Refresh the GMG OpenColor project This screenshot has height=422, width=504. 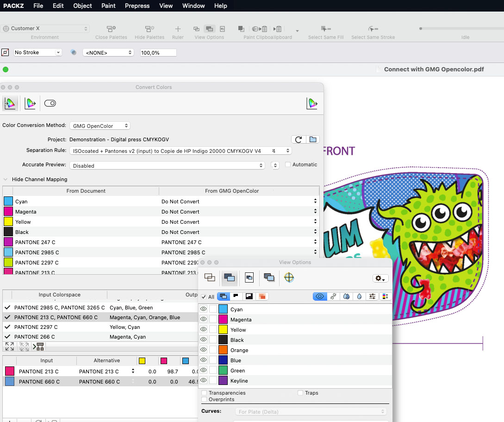click(x=299, y=139)
